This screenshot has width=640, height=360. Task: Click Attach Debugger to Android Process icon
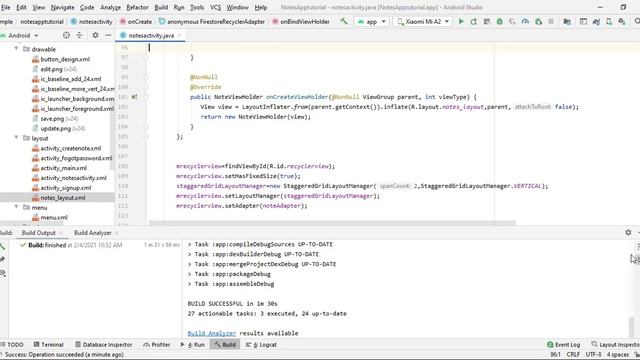click(538, 21)
